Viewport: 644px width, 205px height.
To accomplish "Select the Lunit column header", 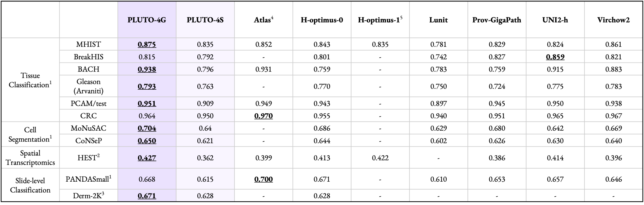I will point(438,20).
